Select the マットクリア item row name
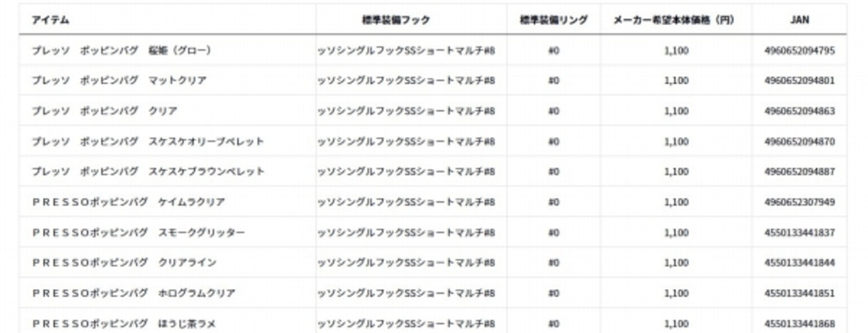This screenshot has width=868, height=333. click(x=119, y=81)
